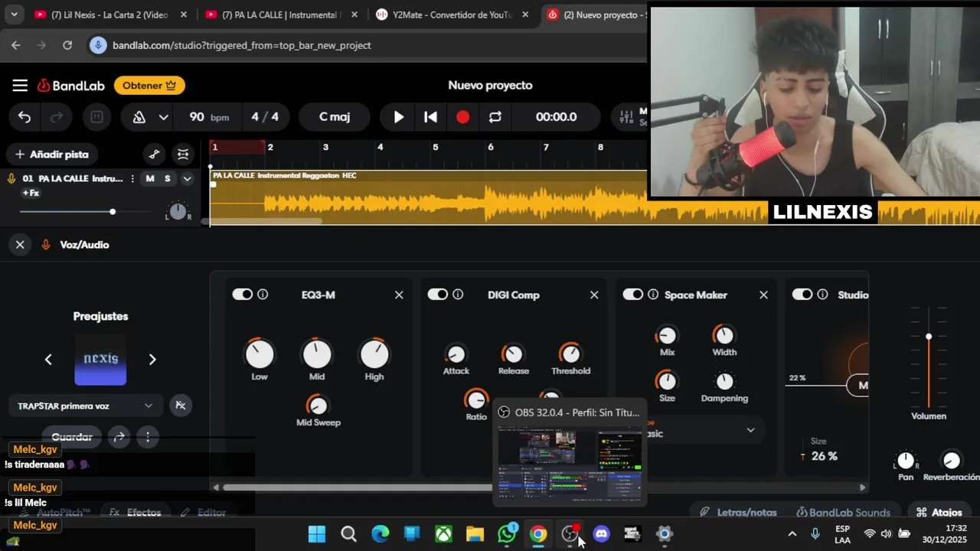Click the Obtener premium button
This screenshot has height=551, width=980.
click(149, 86)
